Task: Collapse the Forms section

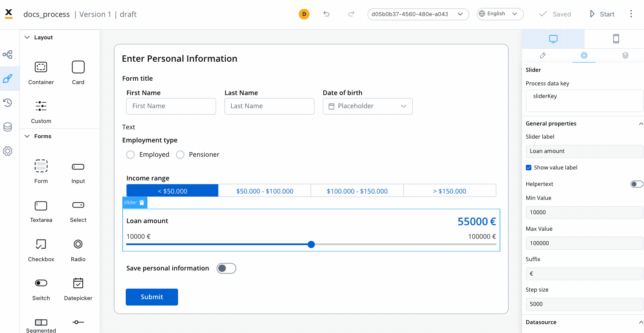Action: 27,136
